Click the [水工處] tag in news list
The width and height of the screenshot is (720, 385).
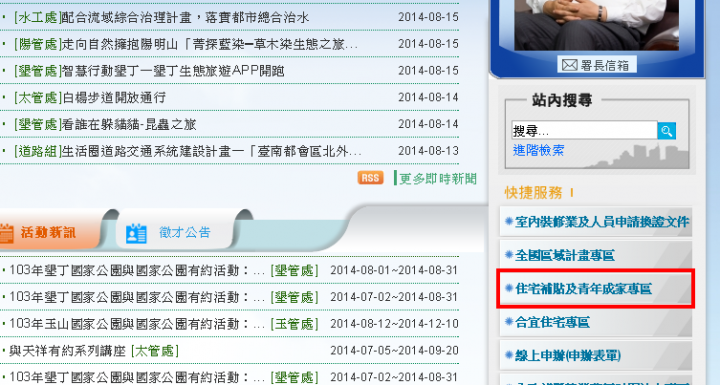point(38,17)
